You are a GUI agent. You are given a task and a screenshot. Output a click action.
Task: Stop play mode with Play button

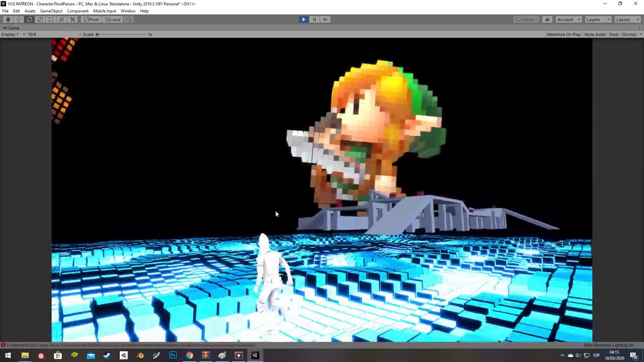(303, 20)
